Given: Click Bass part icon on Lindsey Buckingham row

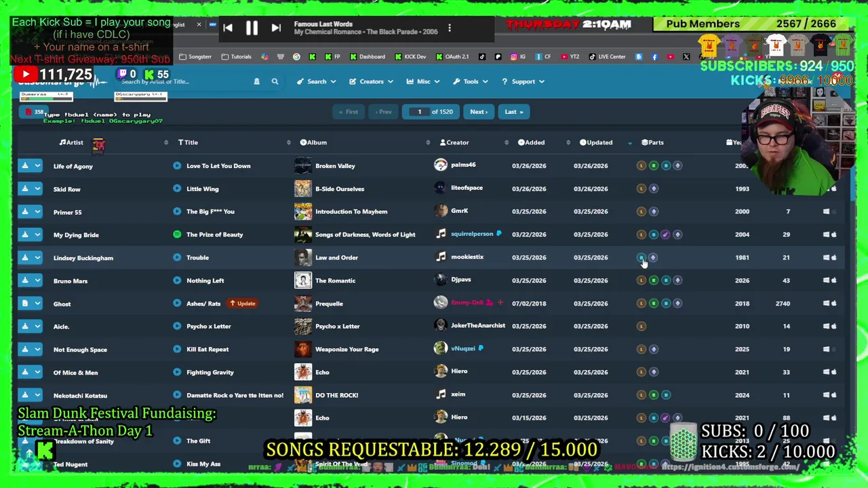Looking at the screenshot, I should click(642, 258).
